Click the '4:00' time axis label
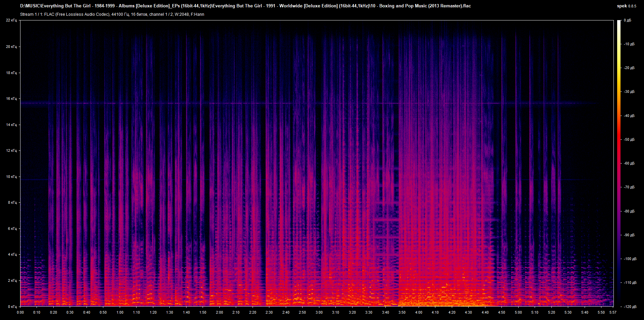 [x=419, y=313]
